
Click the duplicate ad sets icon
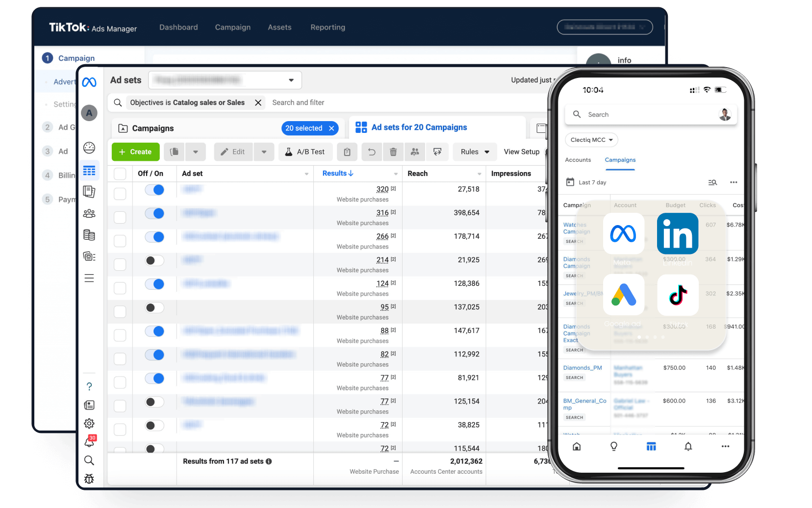point(174,152)
